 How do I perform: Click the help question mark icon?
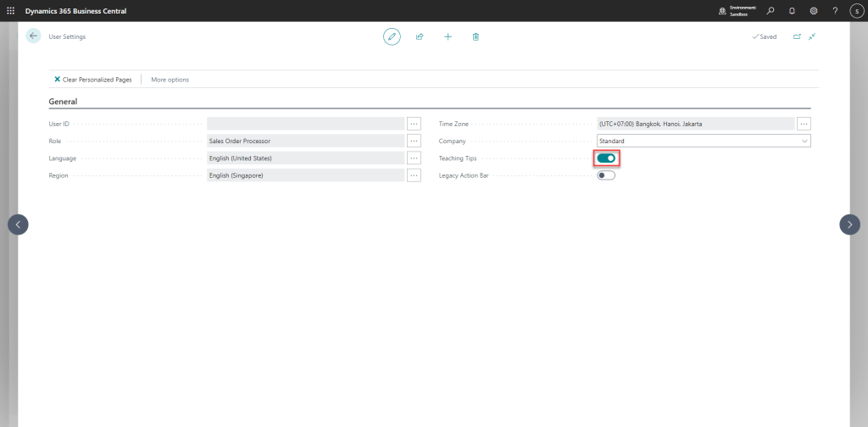[835, 11]
